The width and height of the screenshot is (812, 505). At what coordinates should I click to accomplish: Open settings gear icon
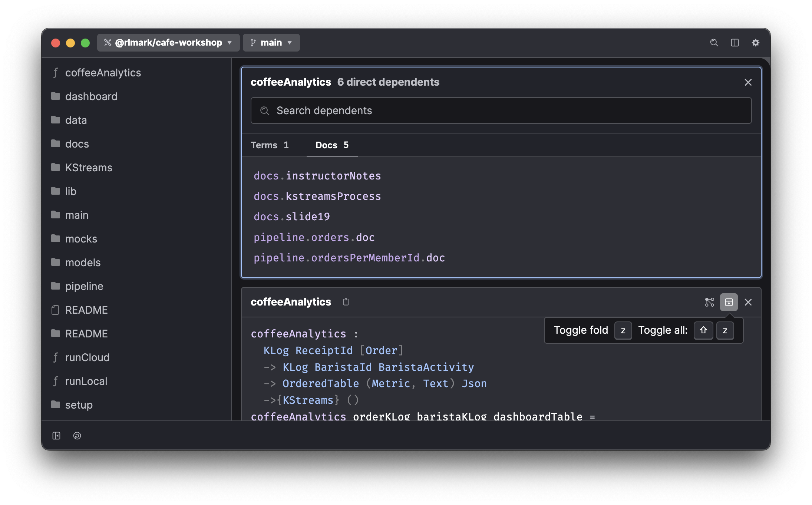point(755,43)
